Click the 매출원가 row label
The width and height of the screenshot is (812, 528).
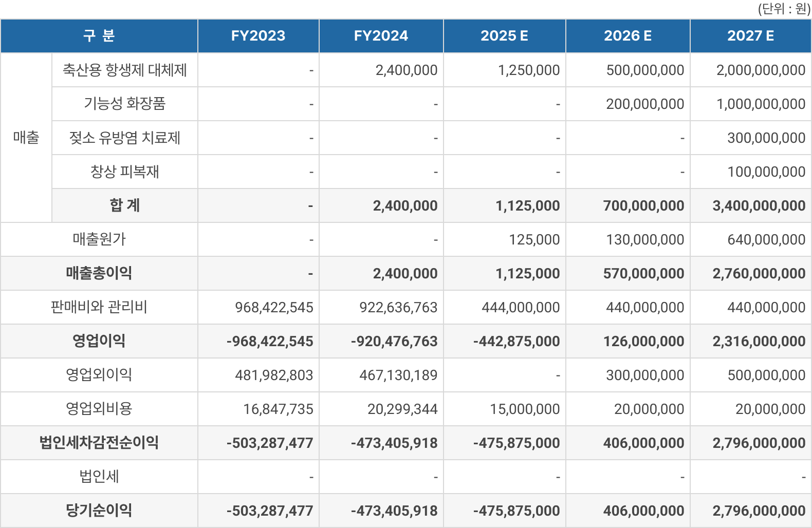(99, 239)
